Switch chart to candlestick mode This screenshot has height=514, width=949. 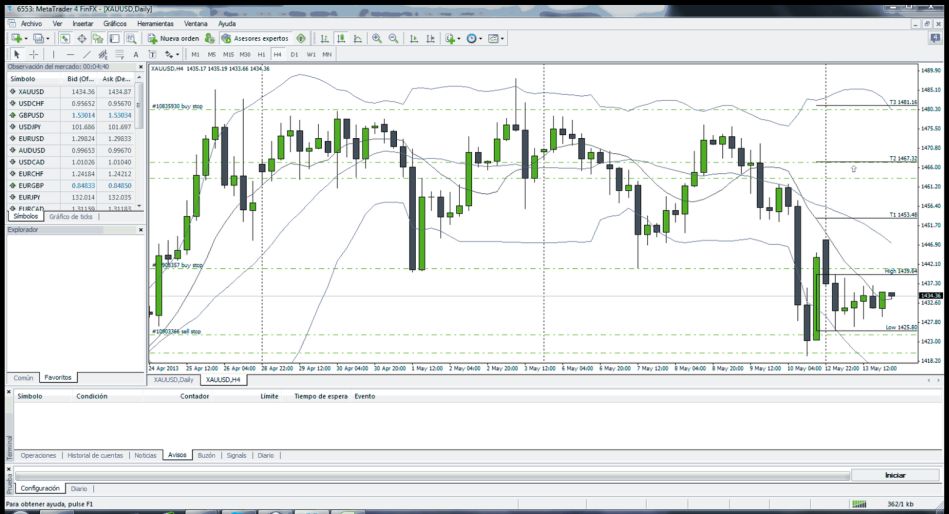(x=340, y=38)
